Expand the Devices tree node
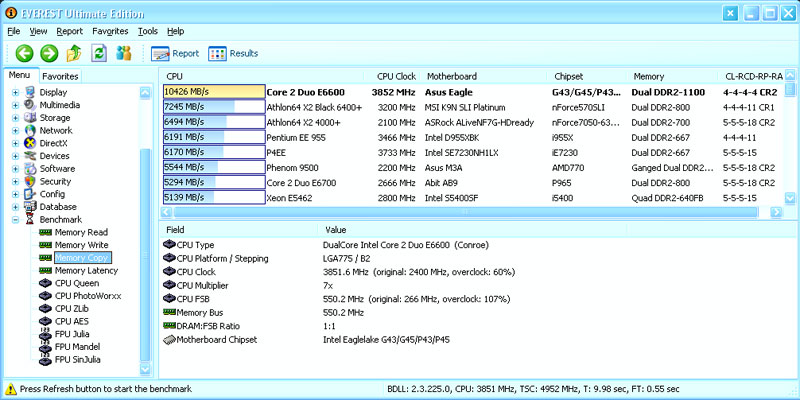800x400 pixels. point(15,156)
